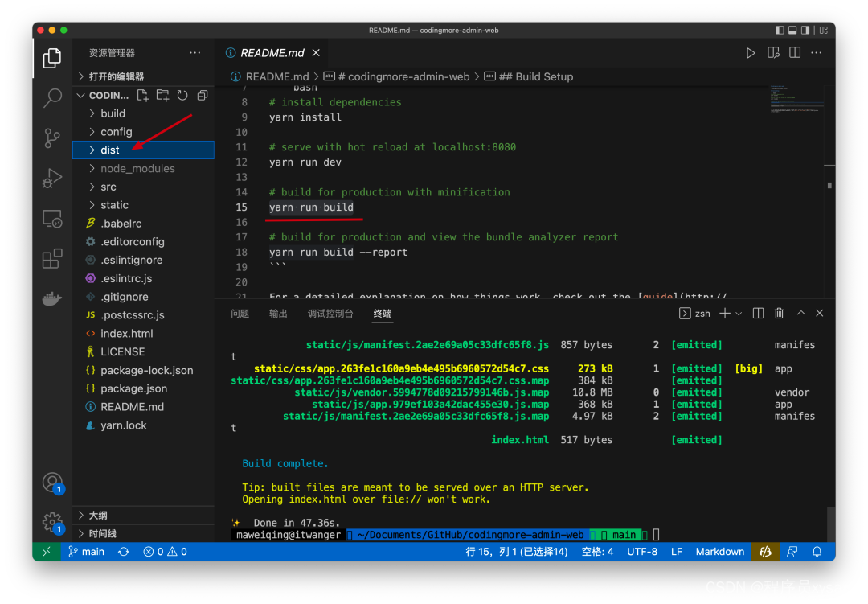Open the Accounts menu icon
The height and width of the screenshot is (604, 868).
click(x=52, y=482)
